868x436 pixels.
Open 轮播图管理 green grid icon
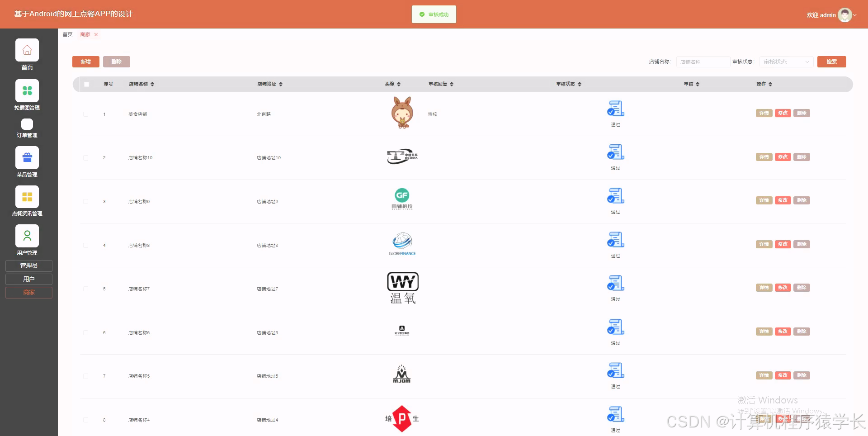coord(27,90)
